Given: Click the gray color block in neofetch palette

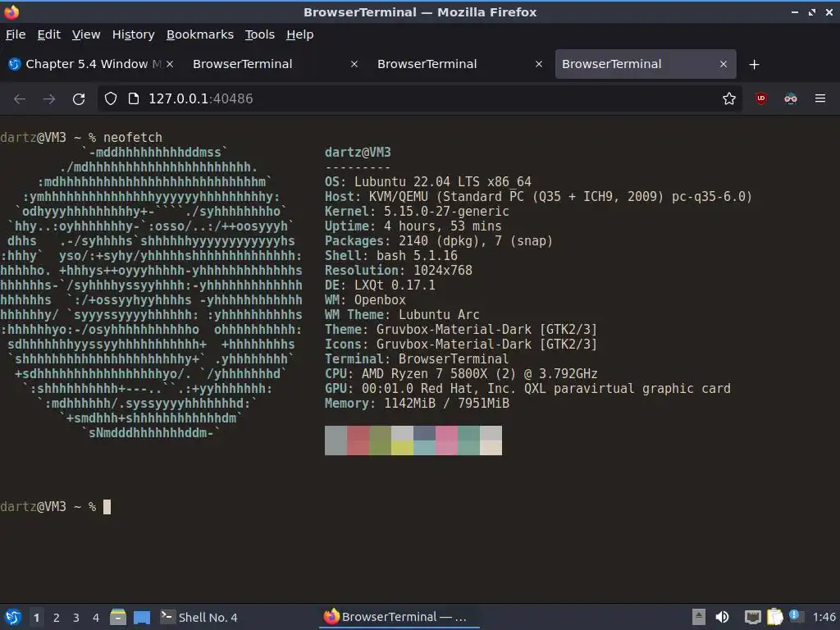Looking at the screenshot, I should pos(336,441).
